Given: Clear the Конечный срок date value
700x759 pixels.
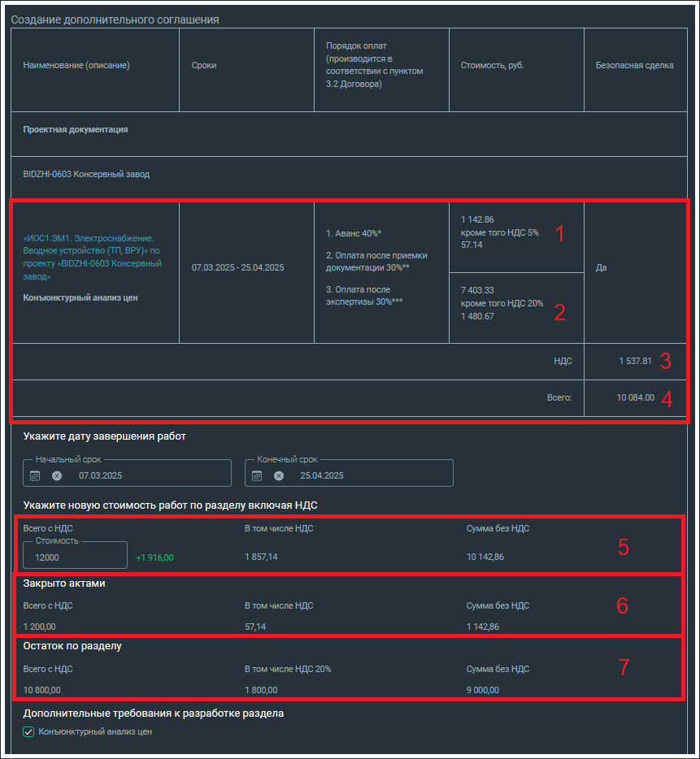Looking at the screenshot, I should (x=279, y=475).
